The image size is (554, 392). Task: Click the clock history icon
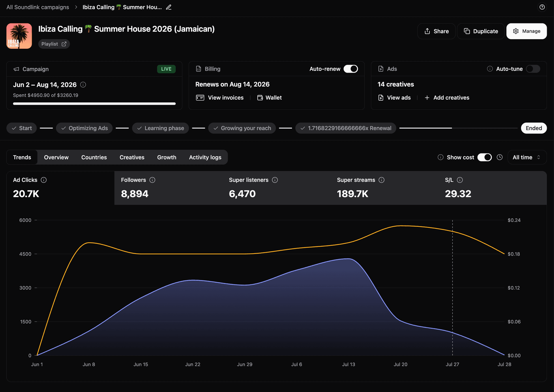coord(500,157)
